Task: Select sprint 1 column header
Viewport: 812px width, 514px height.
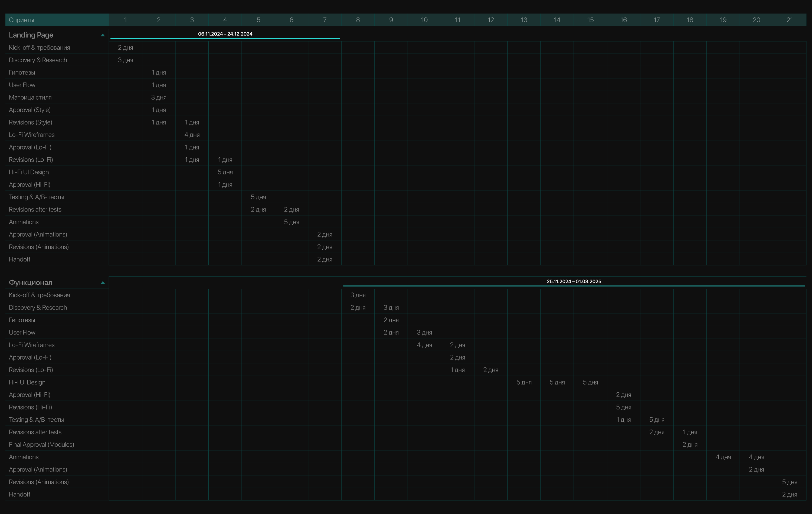Action: pos(125,20)
